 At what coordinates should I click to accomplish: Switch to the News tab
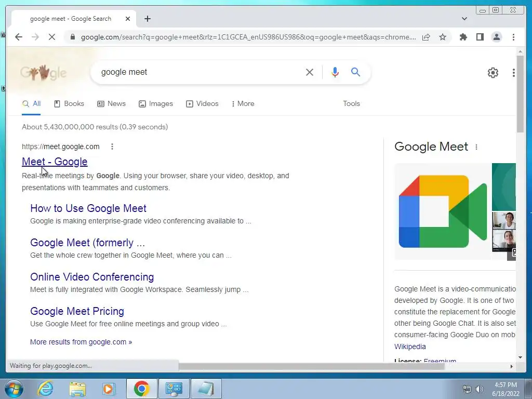pos(111,104)
